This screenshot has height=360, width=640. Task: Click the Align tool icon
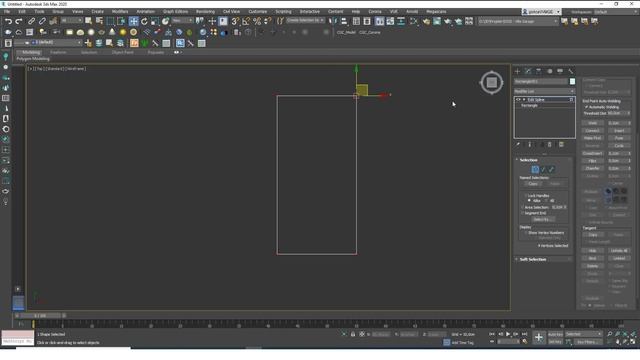(x=344, y=21)
